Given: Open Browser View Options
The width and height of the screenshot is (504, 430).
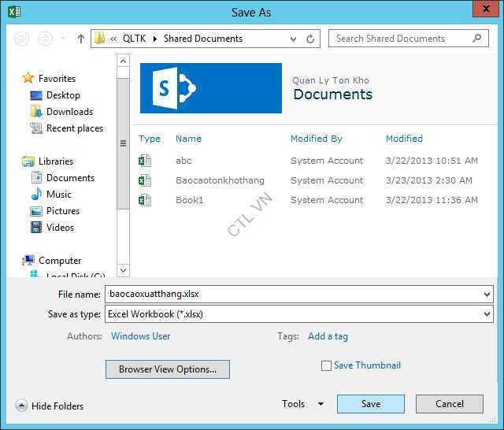Looking at the screenshot, I should point(167,369).
